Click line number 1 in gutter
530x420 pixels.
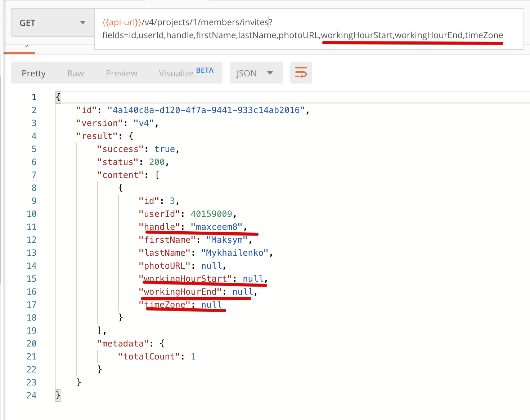point(34,97)
